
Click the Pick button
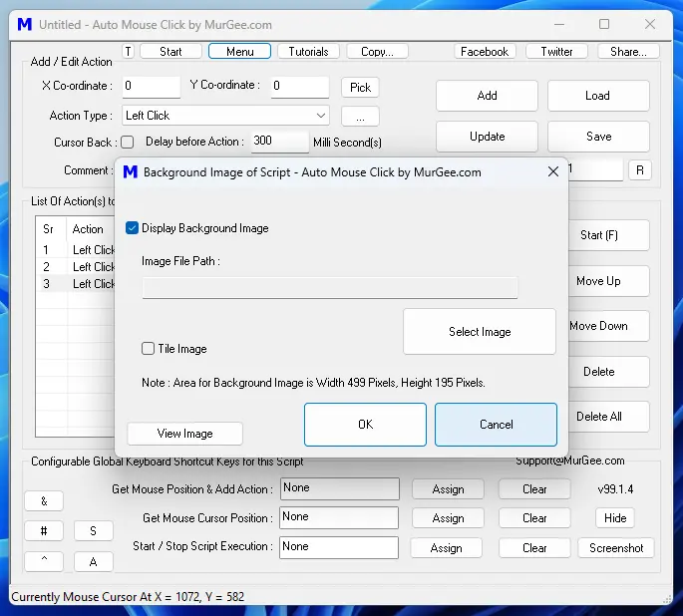tap(360, 88)
